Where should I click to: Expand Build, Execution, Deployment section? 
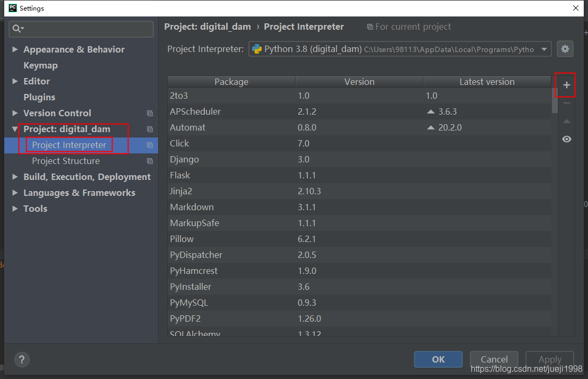point(15,177)
